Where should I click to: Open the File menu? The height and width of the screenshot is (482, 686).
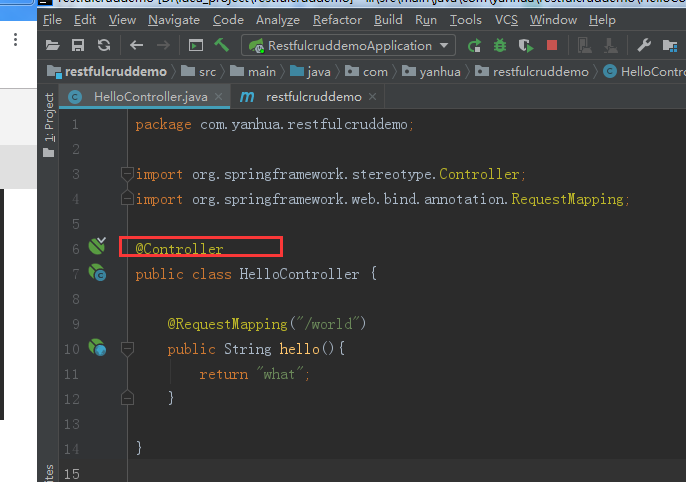pyautogui.click(x=52, y=20)
